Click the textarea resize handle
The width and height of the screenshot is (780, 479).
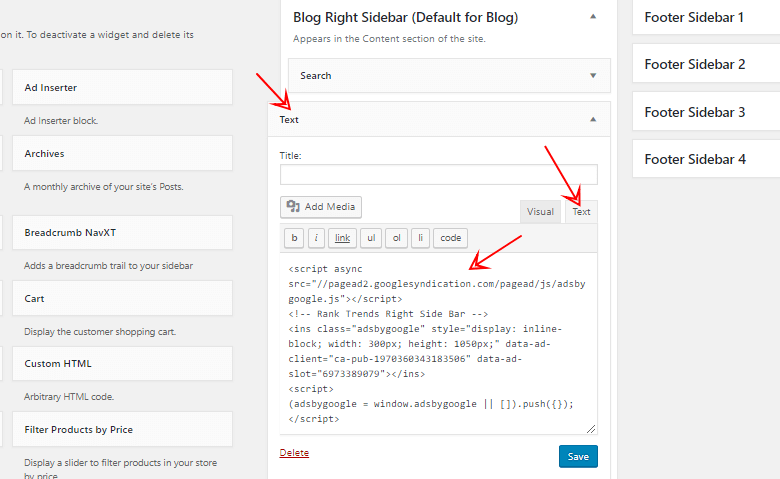(591, 429)
